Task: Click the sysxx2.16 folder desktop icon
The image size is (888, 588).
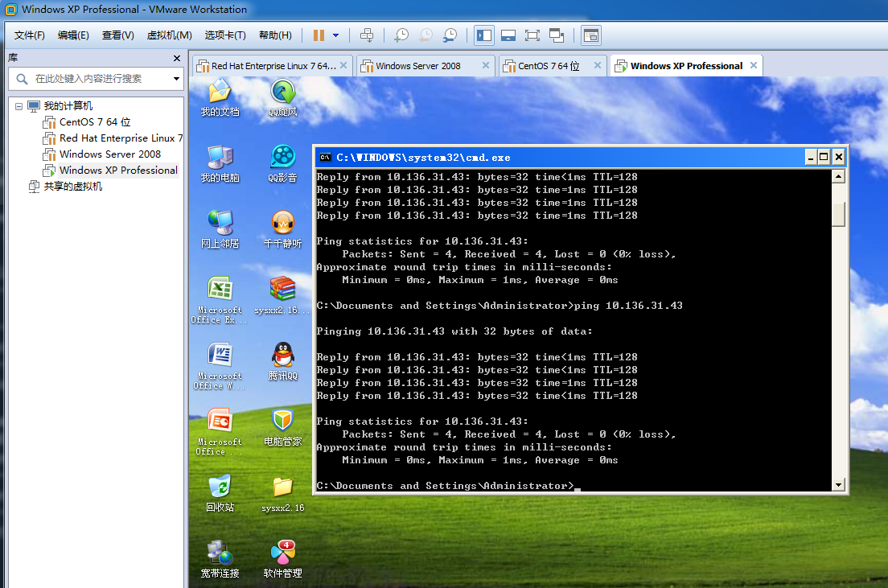Action: pos(282,495)
